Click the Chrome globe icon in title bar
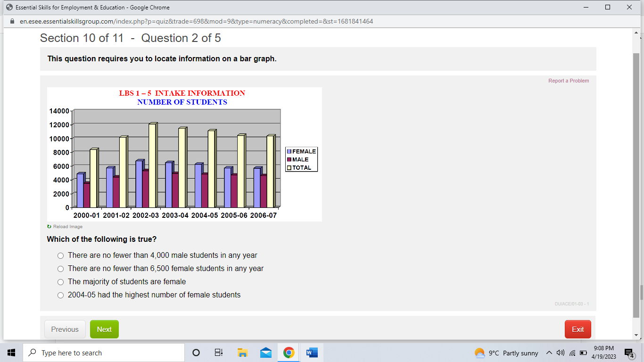The width and height of the screenshot is (644, 362). click(x=8, y=8)
